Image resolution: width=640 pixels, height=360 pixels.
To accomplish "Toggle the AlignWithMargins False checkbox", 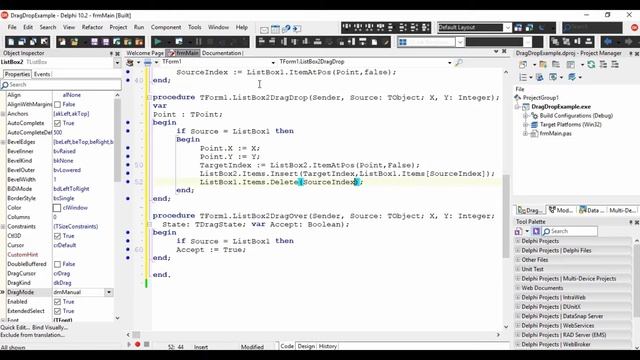I will click(58, 104).
